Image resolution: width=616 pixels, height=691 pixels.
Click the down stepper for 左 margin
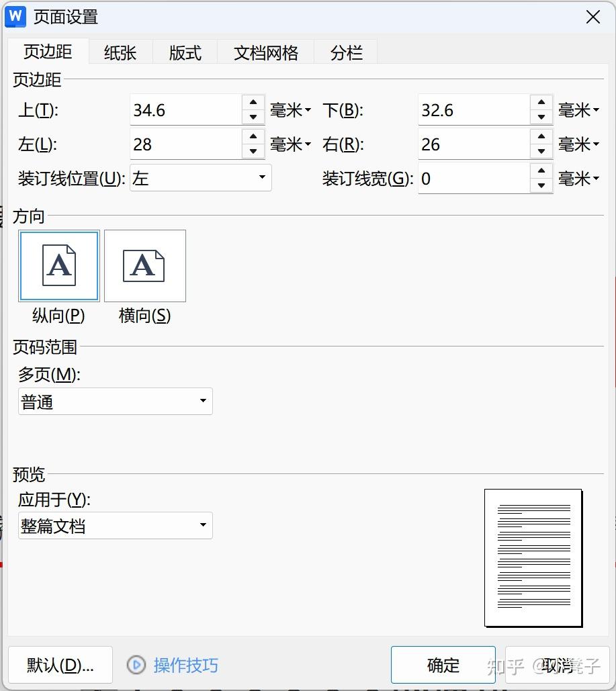253,151
